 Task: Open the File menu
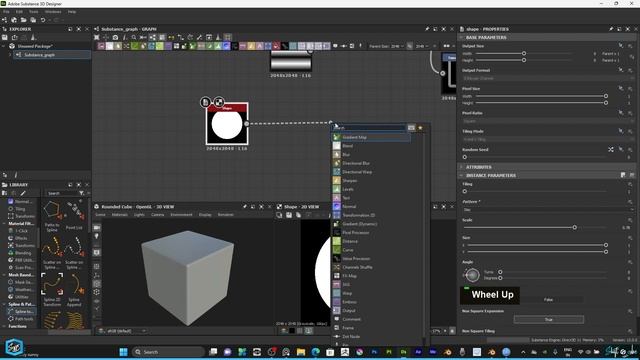(x=6, y=12)
